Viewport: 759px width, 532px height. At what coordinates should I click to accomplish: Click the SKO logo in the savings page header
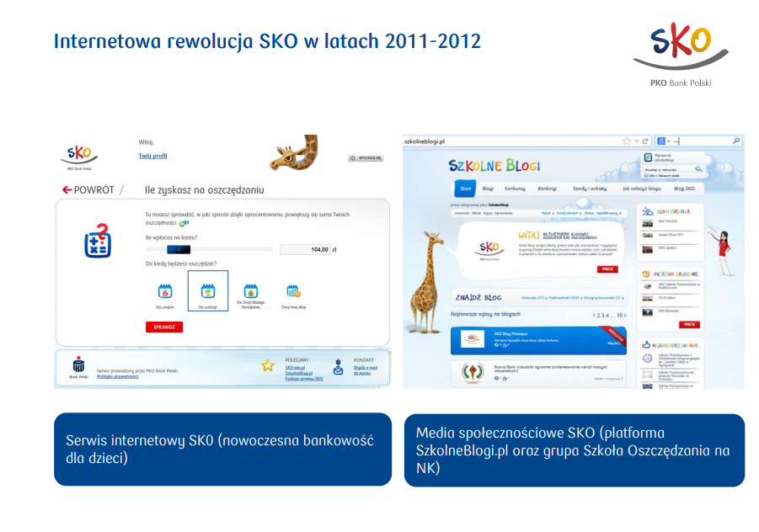point(79,157)
